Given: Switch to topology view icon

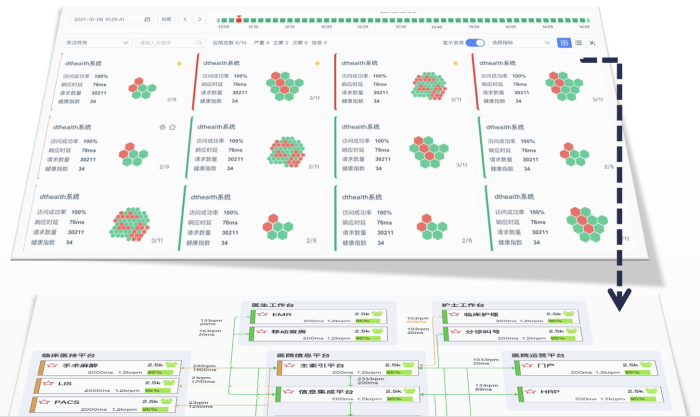Looking at the screenshot, I should (x=592, y=43).
